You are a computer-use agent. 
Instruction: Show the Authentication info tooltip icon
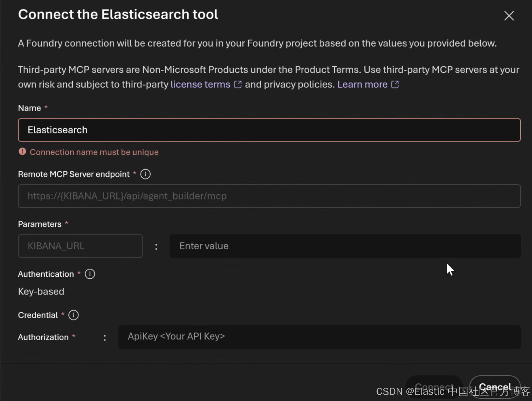point(90,274)
